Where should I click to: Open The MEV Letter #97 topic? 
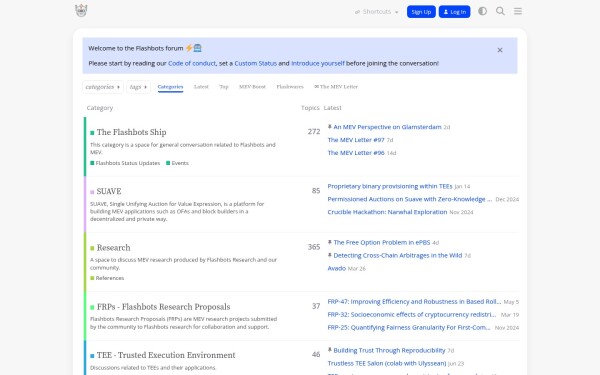(356, 140)
